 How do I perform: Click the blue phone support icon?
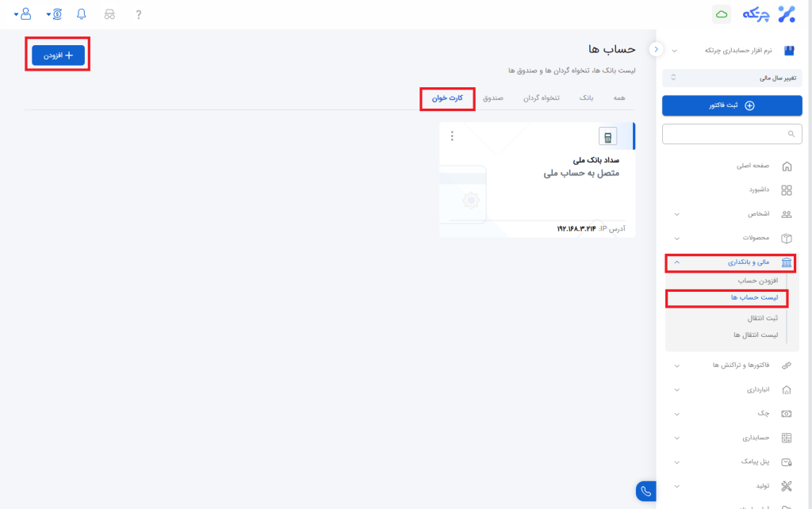point(646,492)
